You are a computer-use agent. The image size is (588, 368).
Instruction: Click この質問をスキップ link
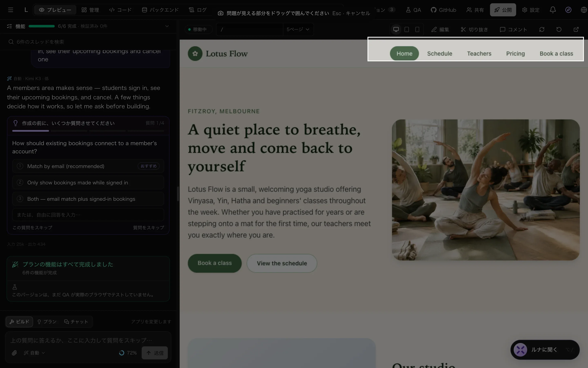32,228
